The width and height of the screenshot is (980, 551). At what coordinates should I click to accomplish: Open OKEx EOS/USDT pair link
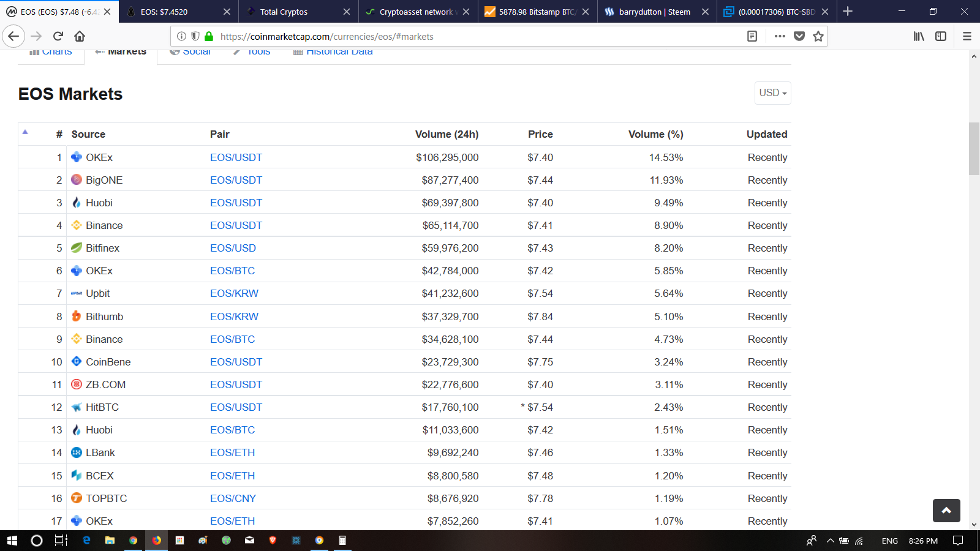236,157
